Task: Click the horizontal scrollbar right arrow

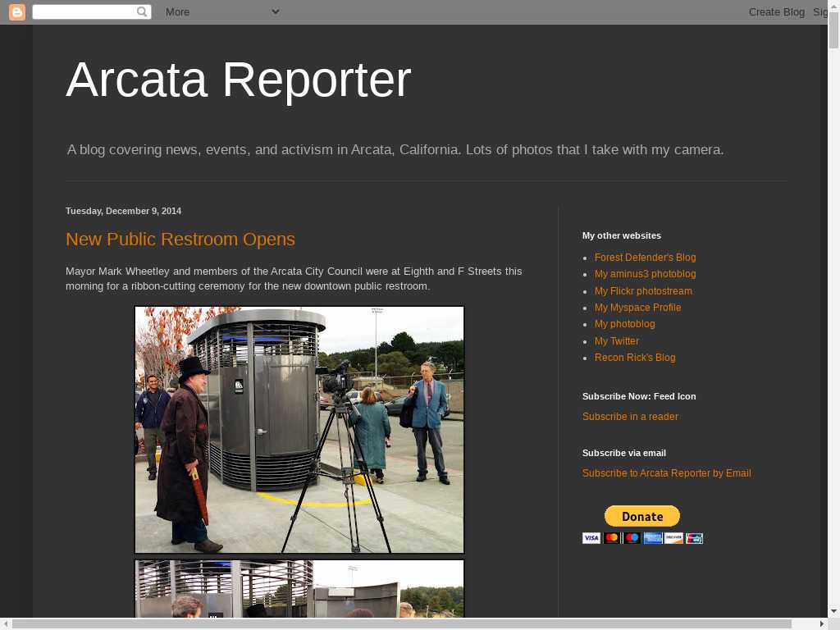Action: pyautogui.click(x=822, y=624)
